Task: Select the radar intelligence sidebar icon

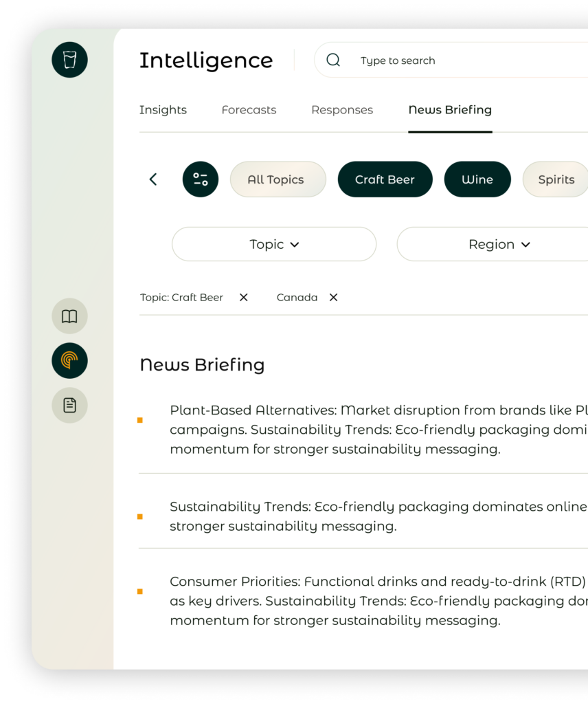Action: pos(69,360)
